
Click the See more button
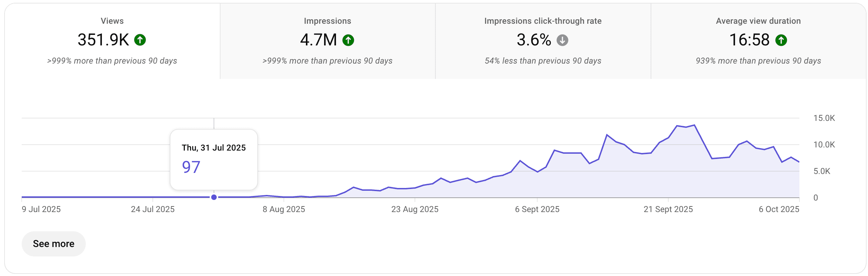(53, 244)
